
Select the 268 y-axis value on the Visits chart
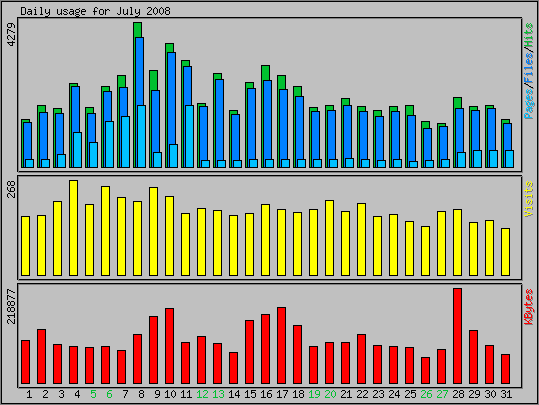11,189
